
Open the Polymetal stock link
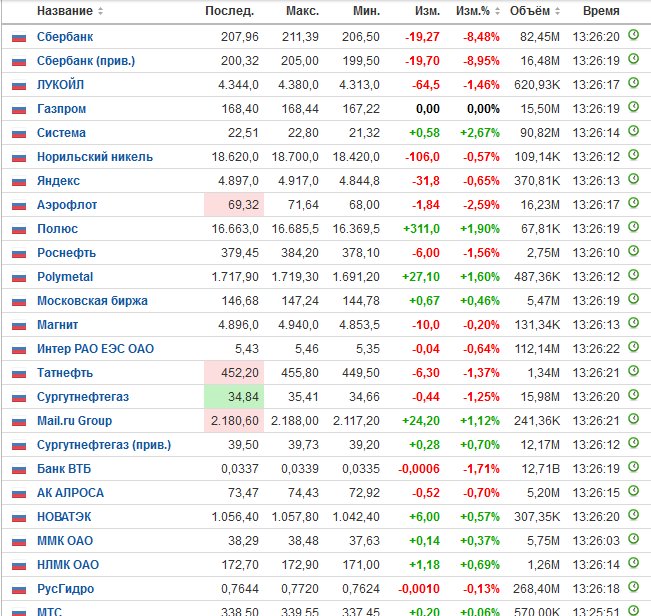point(65,277)
